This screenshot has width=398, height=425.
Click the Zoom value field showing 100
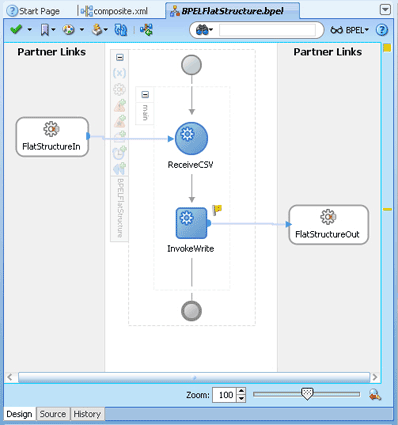(224, 395)
